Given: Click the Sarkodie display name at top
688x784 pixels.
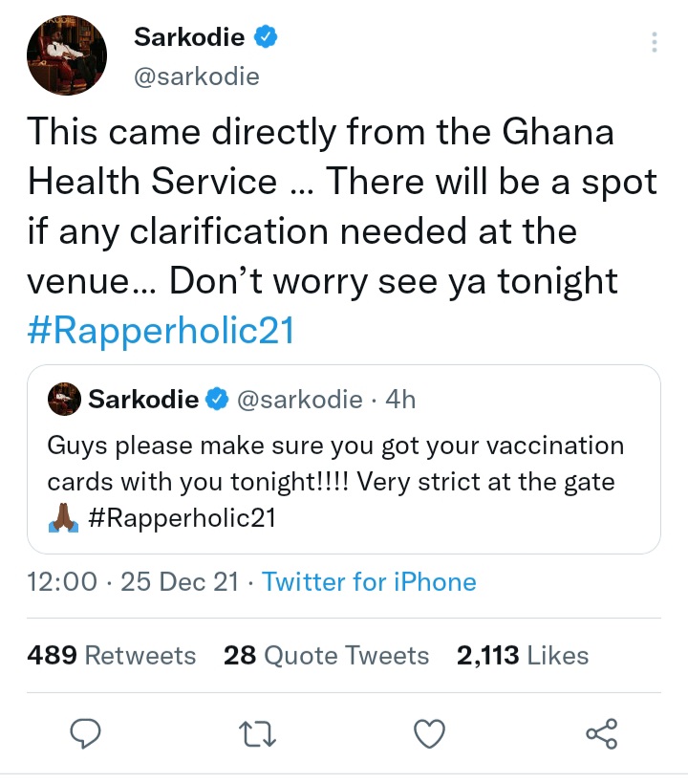Looking at the screenshot, I should [189, 37].
